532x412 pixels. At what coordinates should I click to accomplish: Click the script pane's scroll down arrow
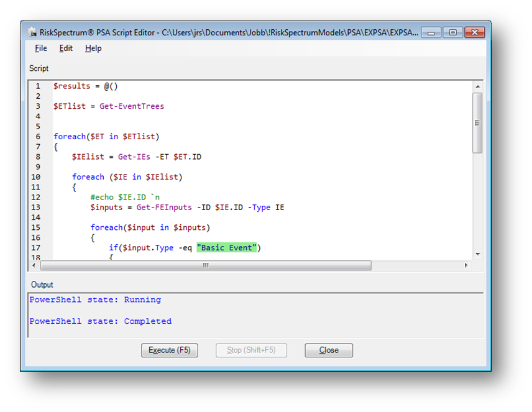click(x=477, y=254)
